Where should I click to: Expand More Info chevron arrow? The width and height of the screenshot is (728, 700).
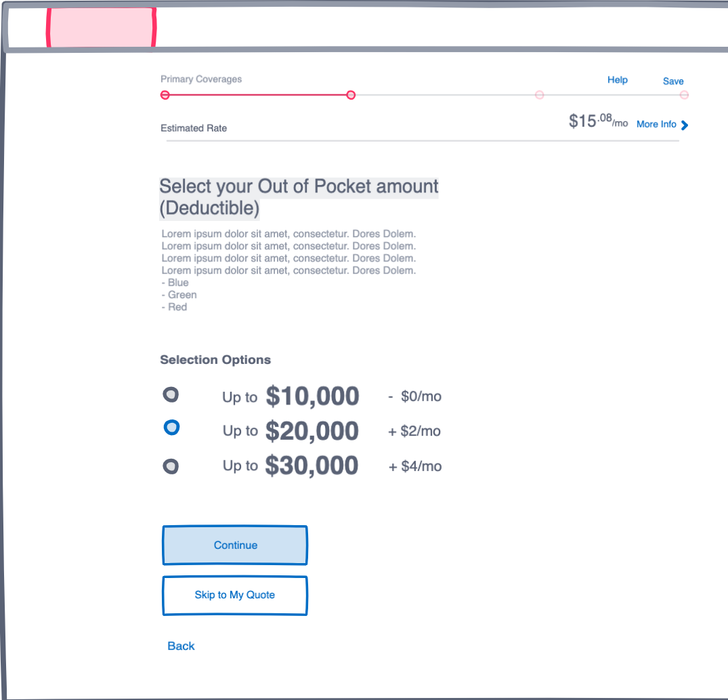tap(685, 125)
